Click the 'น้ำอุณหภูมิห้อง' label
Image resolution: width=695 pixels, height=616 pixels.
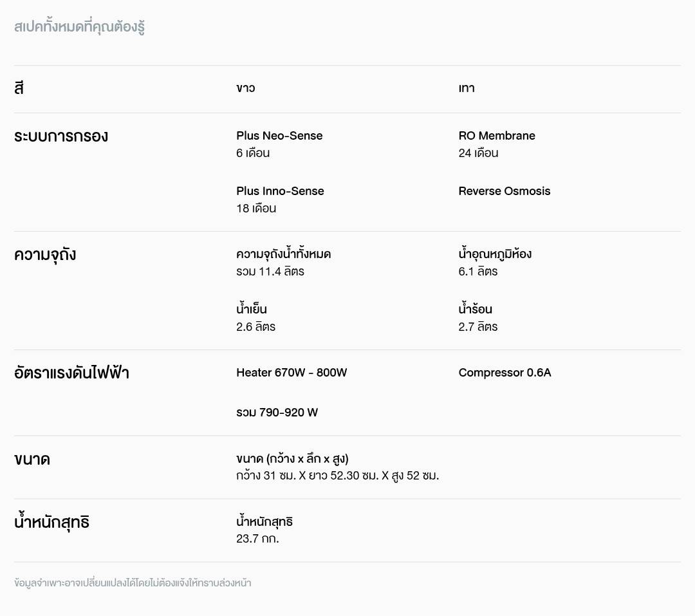[x=495, y=254]
